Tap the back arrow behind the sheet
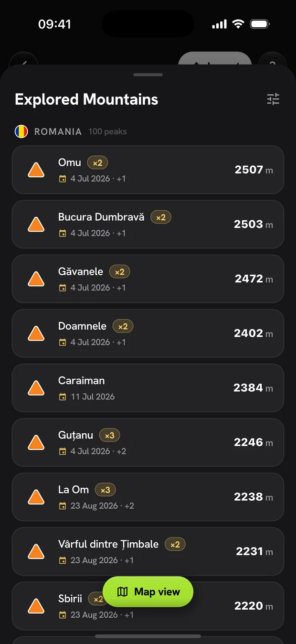 pyautogui.click(x=23, y=62)
